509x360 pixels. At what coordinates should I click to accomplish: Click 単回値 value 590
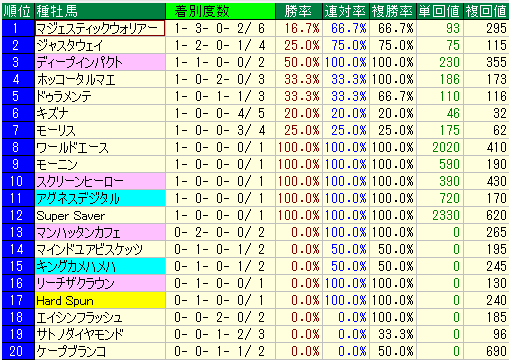tap(440, 164)
